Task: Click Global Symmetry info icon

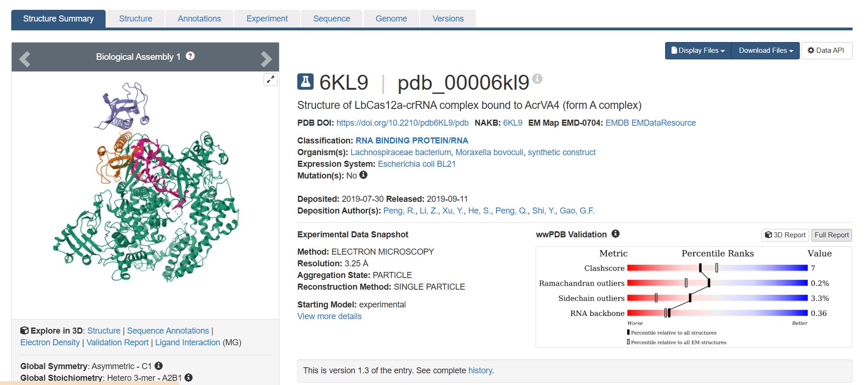Action: [159, 366]
